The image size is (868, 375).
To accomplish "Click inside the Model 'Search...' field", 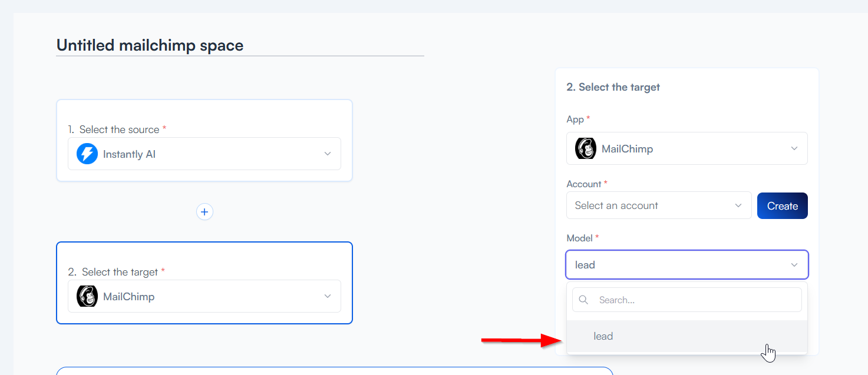I will coord(695,300).
